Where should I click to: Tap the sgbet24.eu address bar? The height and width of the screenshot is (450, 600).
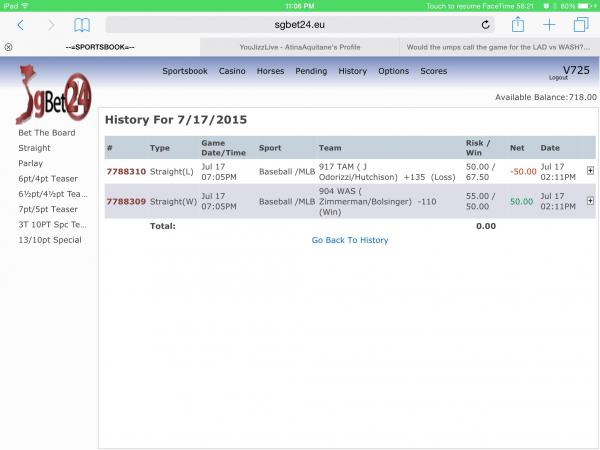pyautogui.click(x=300, y=24)
